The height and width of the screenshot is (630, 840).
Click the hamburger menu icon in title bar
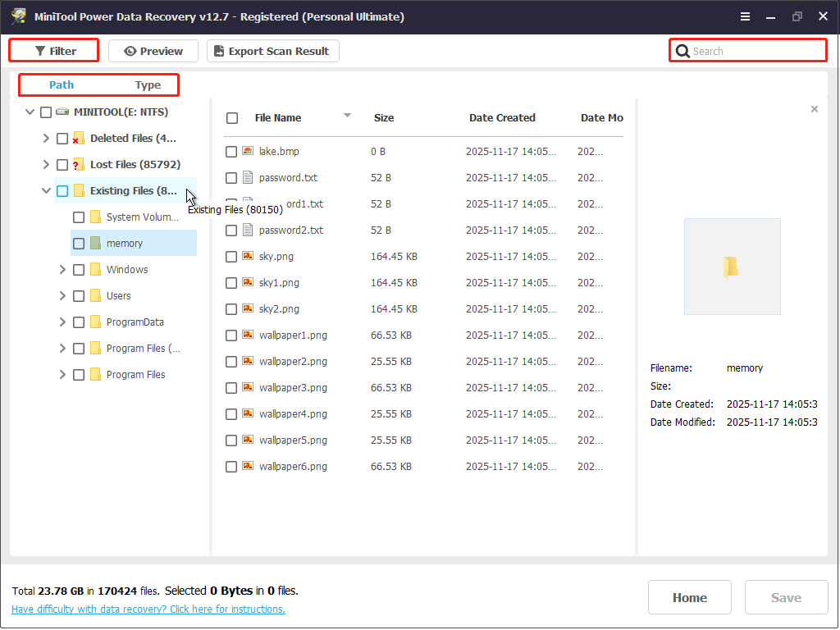pyautogui.click(x=744, y=16)
